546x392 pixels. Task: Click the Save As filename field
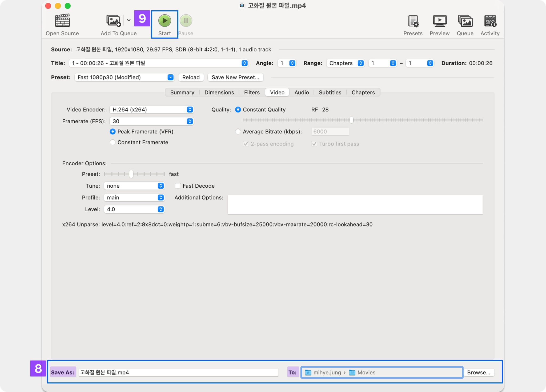pyautogui.click(x=178, y=373)
